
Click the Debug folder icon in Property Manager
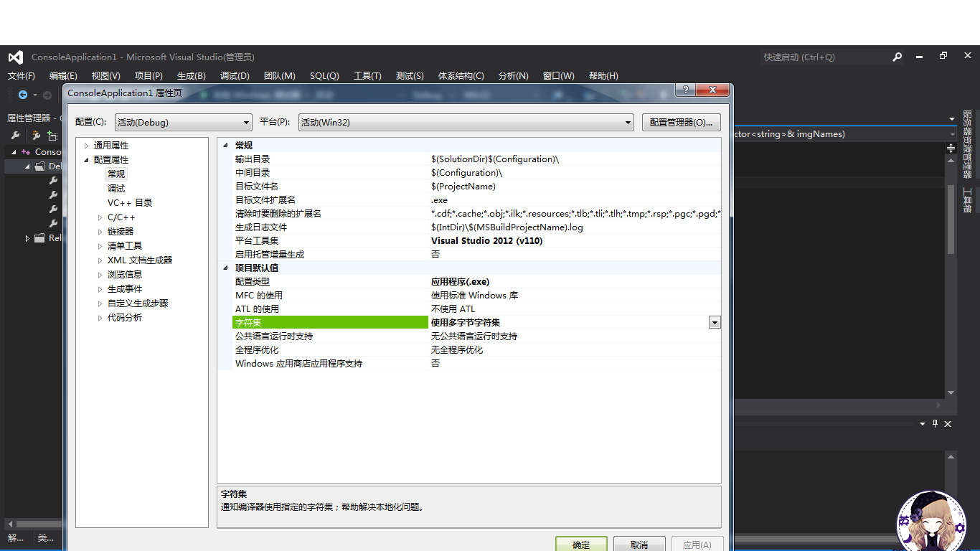39,166
